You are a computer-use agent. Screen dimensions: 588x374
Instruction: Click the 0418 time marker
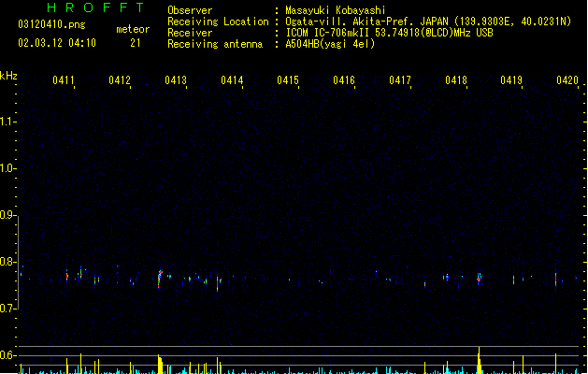456,80
